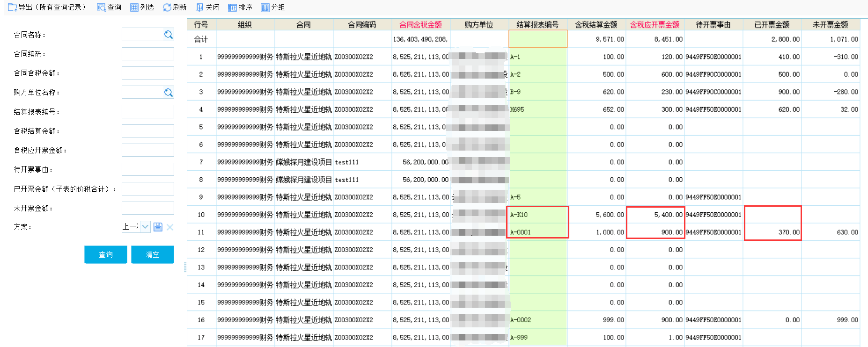The width and height of the screenshot is (868, 347).
Task: Sort by 合同含税金额 column header
Action: tap(420, 25)
